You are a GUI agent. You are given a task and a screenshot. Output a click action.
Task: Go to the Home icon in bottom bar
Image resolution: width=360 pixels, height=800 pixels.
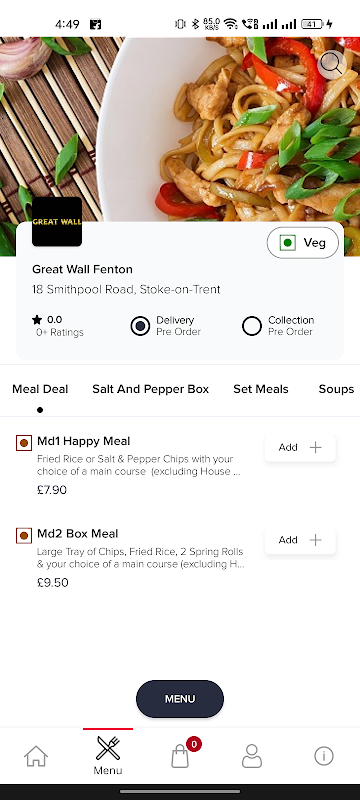36,756
